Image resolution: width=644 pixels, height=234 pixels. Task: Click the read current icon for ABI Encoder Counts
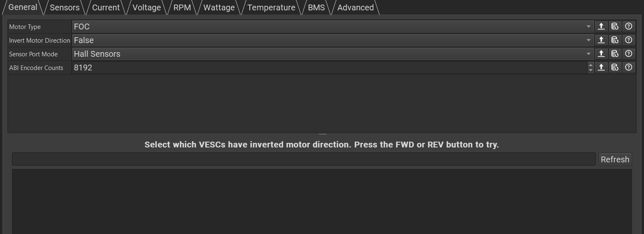(x=601, y=68)
